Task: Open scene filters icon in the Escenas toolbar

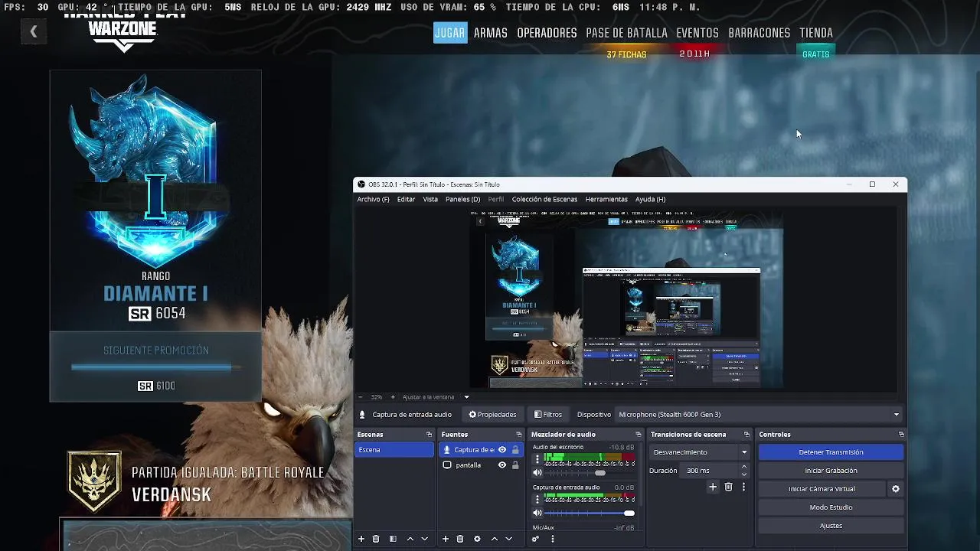Action: (x=393, y=539)
